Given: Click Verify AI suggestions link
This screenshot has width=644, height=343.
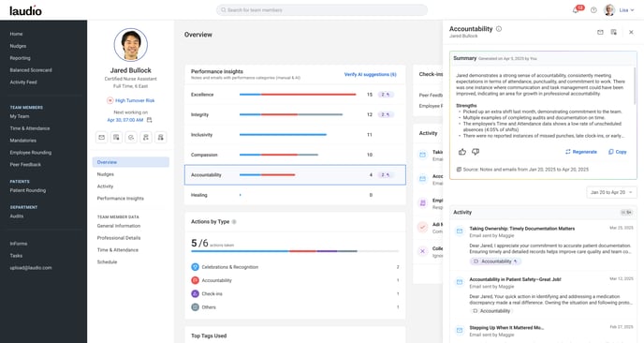Looking at the screenshot, I should point(370,74).
